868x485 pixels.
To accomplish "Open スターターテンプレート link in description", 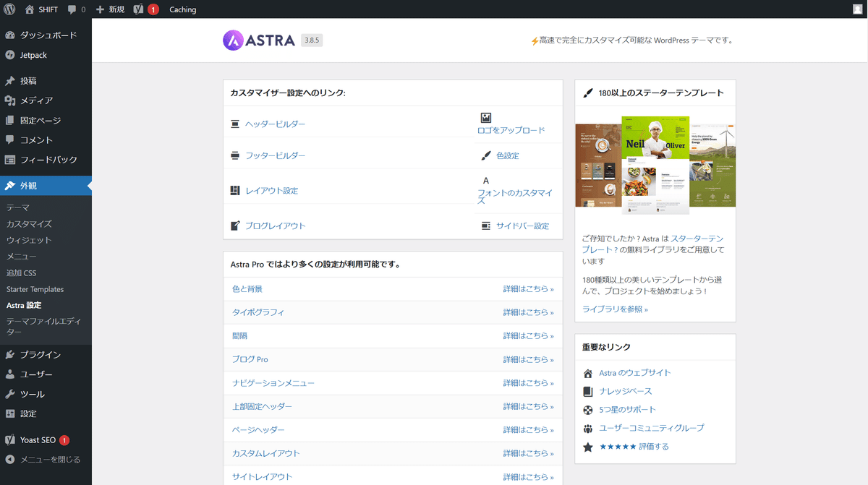I will (x=652, y=244).
